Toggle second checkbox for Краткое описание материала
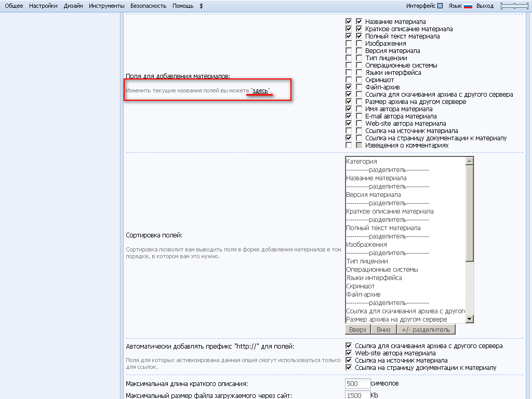Screen dimensions: 532x399 tap(359, 29)
